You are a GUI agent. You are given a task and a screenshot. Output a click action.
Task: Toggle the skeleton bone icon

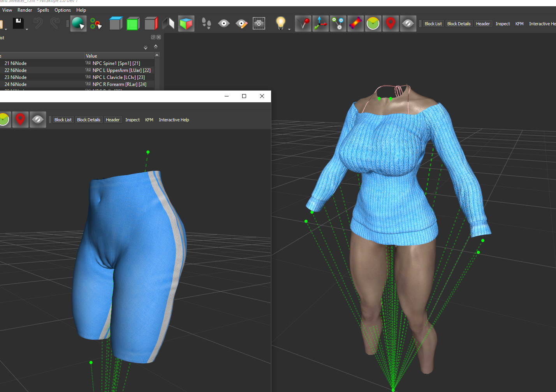[355, 24]
